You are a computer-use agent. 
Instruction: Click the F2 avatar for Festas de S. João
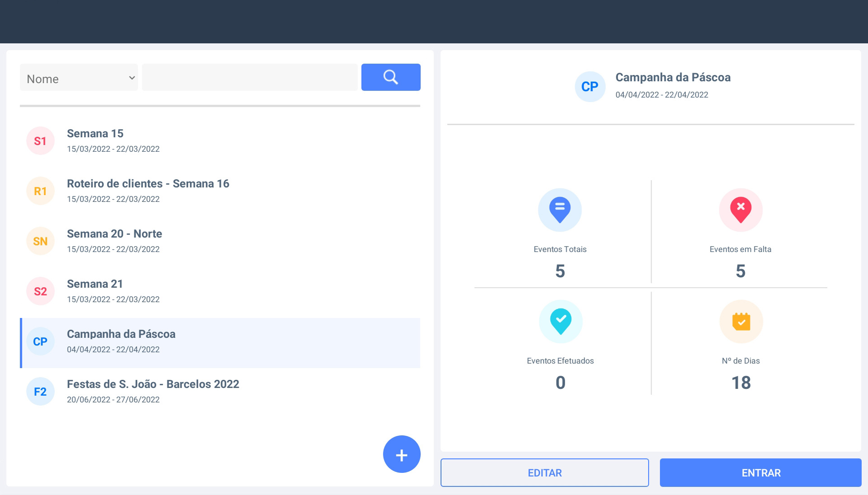click(40, 392)
